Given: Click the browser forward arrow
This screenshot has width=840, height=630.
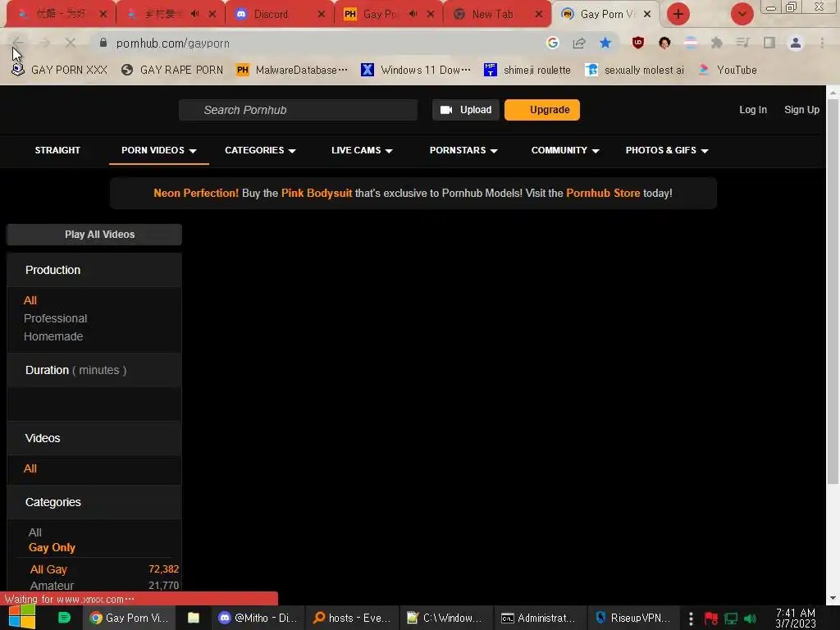Looking at the screenshot, I should [x=44, y=43].
